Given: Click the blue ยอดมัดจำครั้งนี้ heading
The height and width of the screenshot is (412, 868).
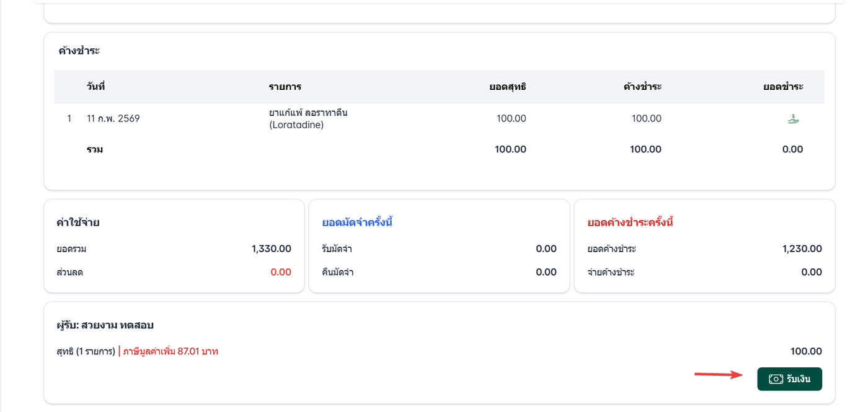Looking at the screenshot, I should (x=357, y=222).
